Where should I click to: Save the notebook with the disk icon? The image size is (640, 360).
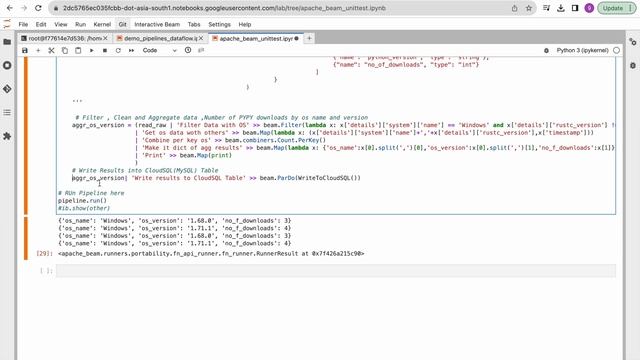point(25,51)
